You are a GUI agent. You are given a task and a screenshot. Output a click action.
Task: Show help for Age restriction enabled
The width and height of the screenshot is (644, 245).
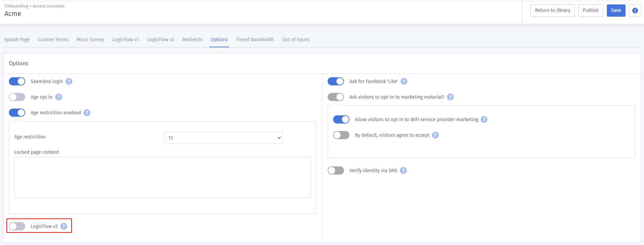[x=87, y=113]
